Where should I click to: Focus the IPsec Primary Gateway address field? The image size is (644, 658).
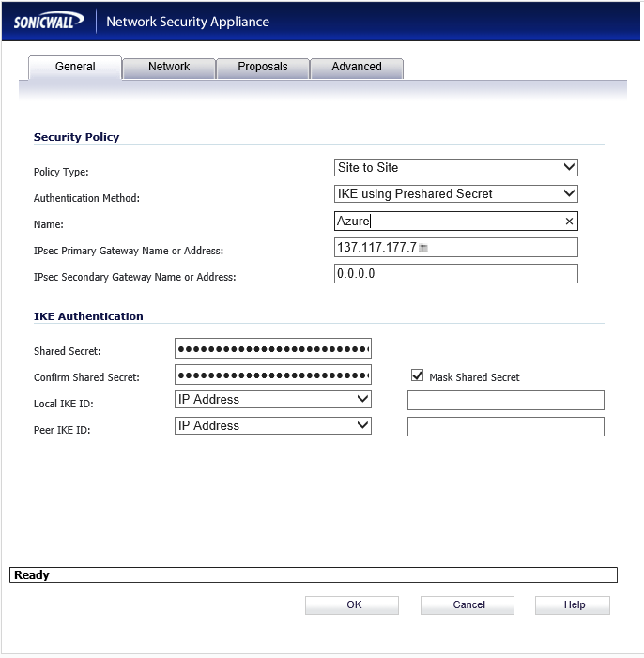point(498,248)
